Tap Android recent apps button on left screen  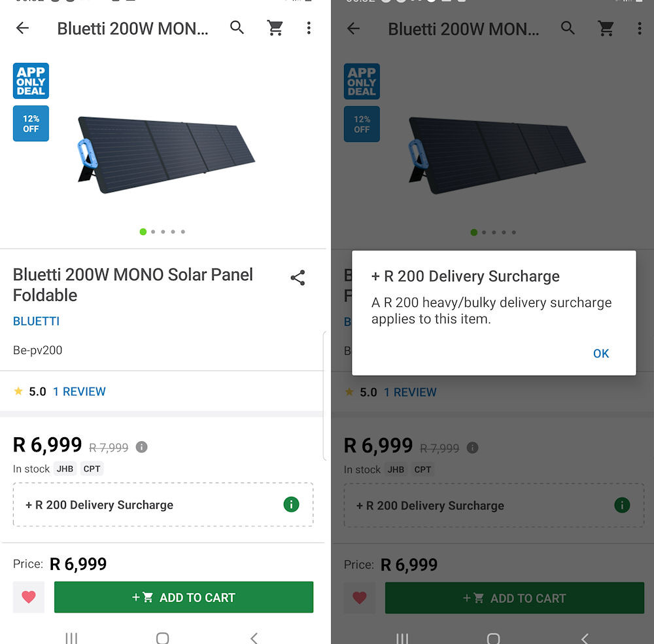click(x=71, y=637)
